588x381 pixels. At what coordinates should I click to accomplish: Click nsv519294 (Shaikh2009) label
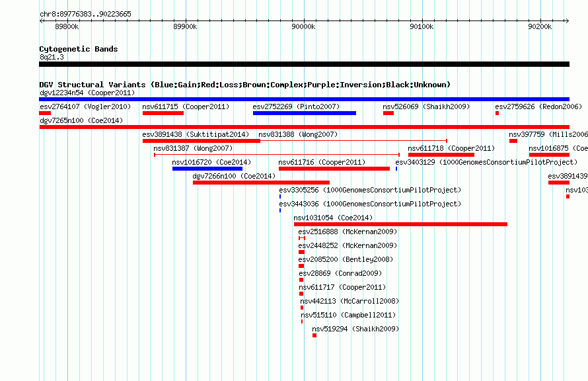point(355,329)
